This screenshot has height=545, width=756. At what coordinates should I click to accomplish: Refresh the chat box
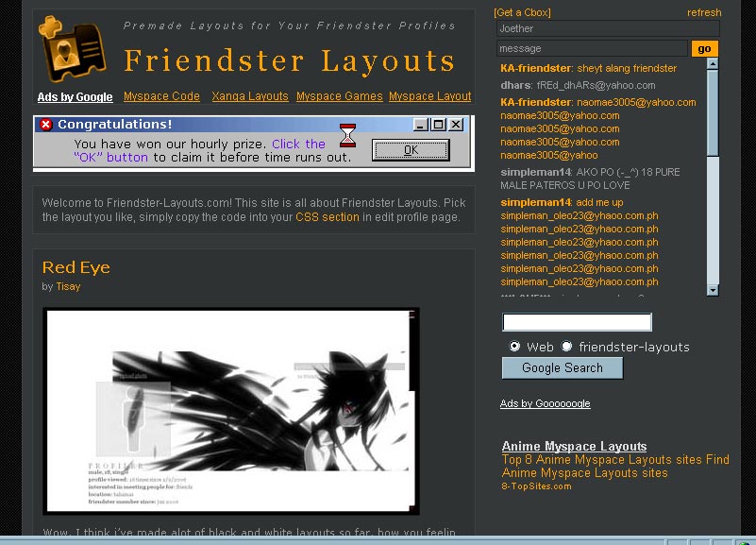[x=704, y=12]
